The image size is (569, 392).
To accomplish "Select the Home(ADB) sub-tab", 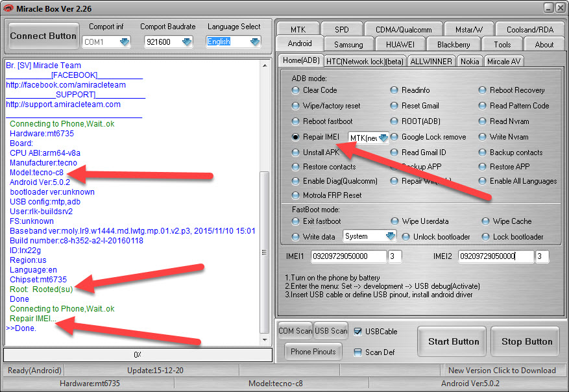I will pyautogui.click(x=301, y=60).
